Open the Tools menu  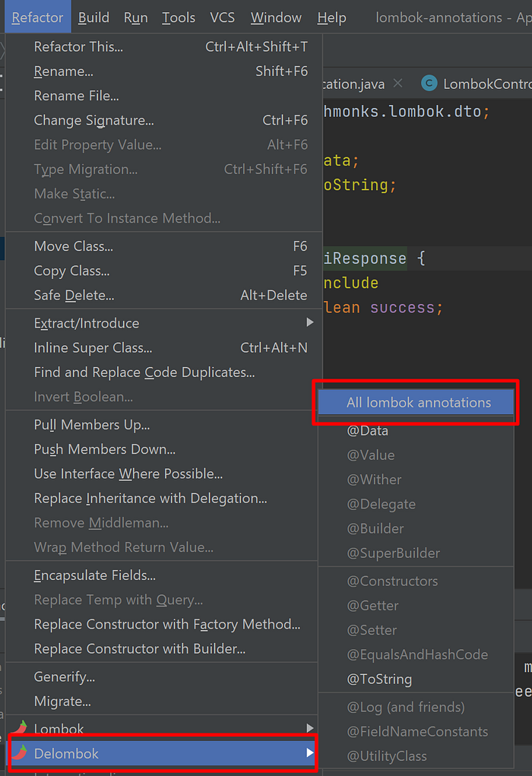(179, 17)
